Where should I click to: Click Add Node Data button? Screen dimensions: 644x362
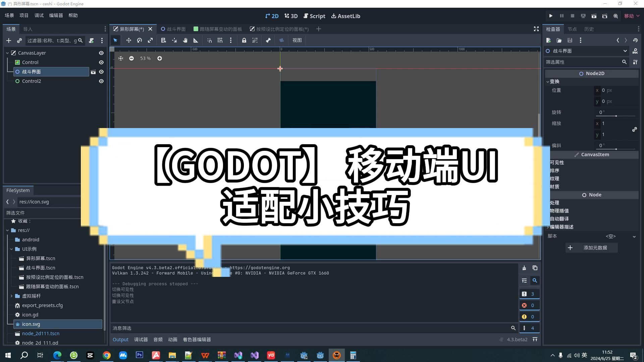595,247
